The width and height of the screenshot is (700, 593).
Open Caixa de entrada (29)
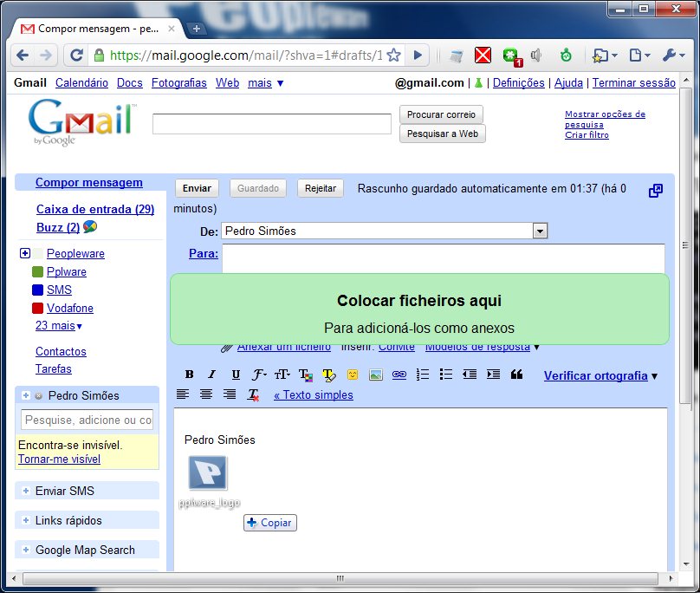pyautogui.click(x=95, y=209)
